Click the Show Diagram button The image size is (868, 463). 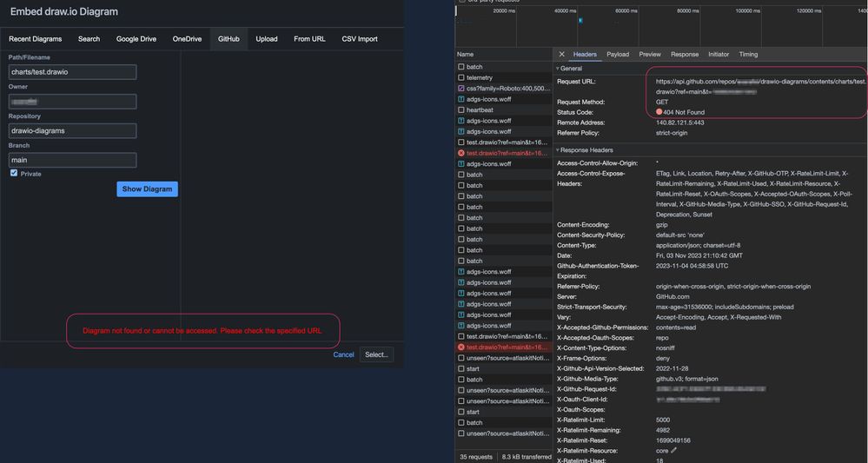tap(147, 189)
